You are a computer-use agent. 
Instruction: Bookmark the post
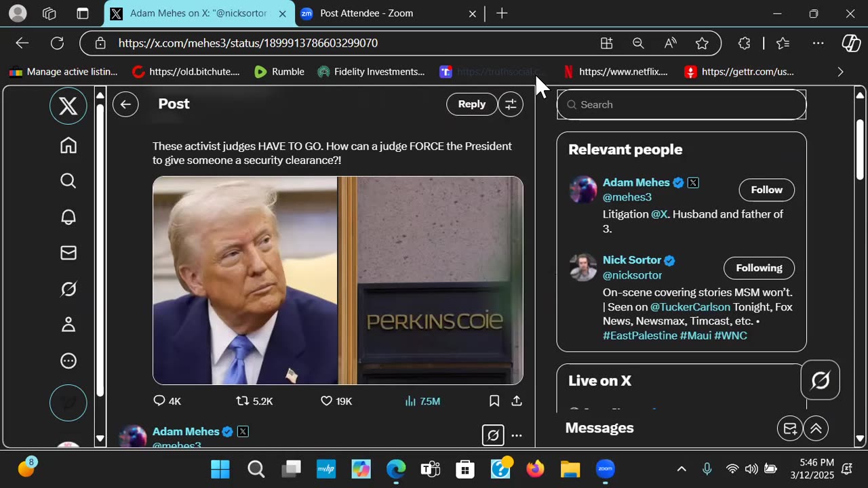(494, 401)
